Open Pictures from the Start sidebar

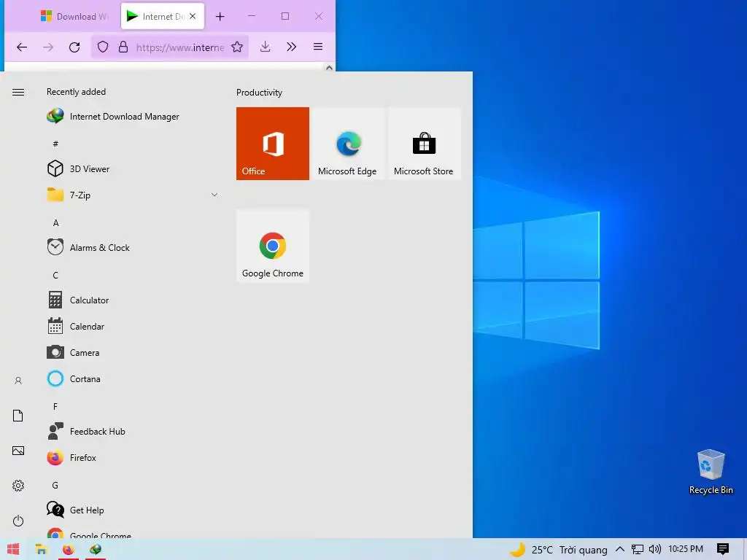pos(18,451)
